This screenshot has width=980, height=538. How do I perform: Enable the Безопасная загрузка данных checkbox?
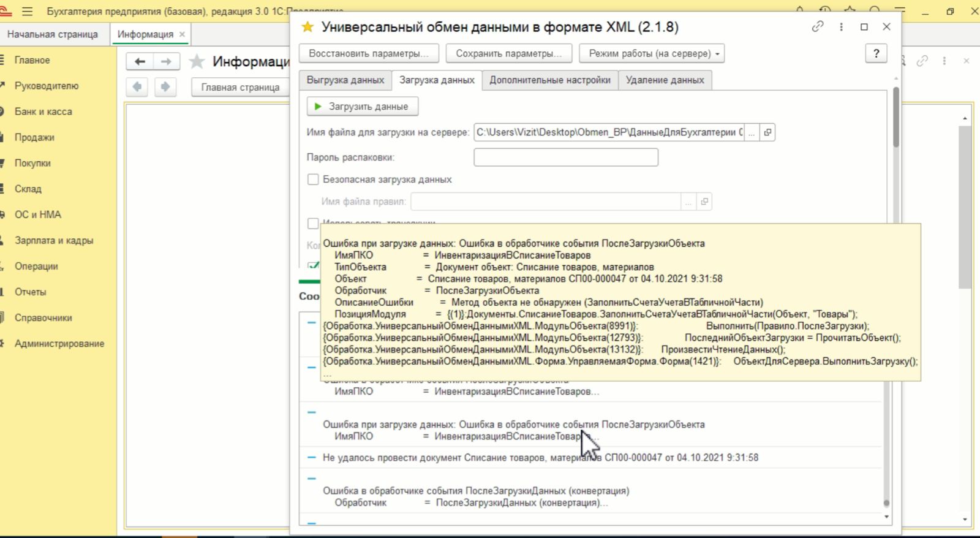click(x=313, y=180)
